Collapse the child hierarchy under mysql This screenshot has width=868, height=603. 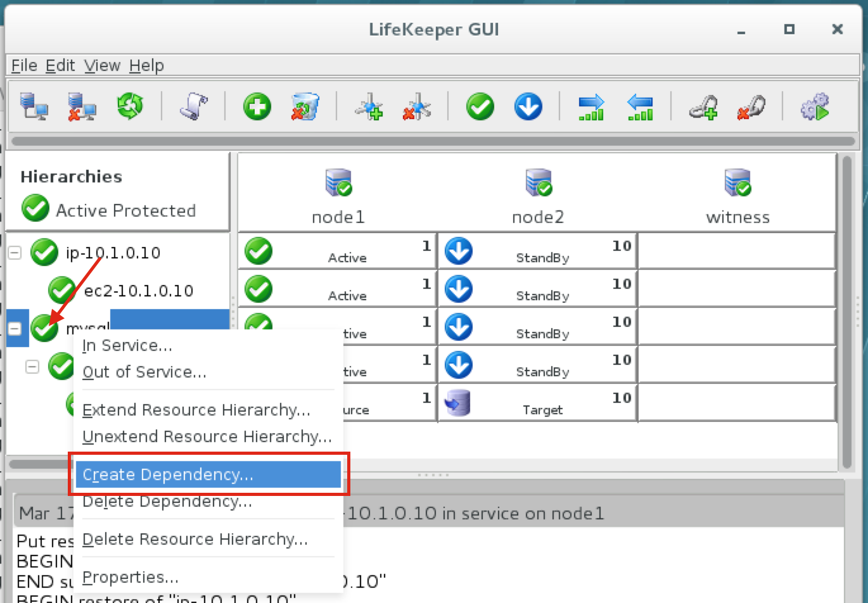pos(32,366)
